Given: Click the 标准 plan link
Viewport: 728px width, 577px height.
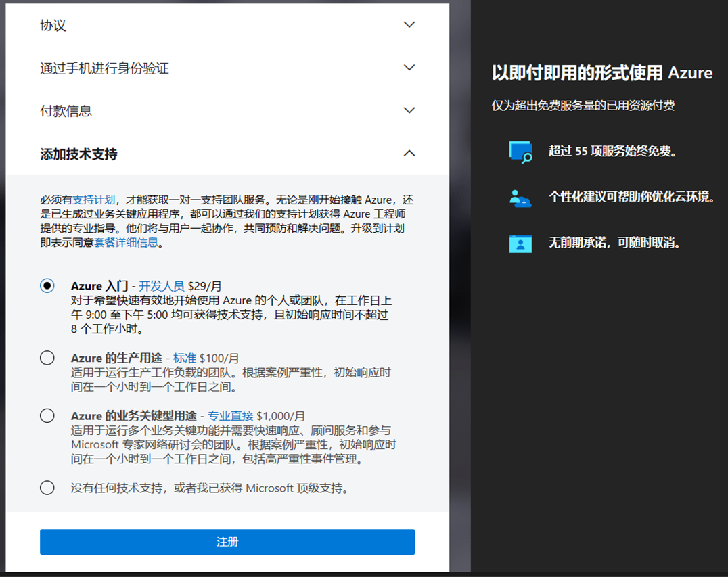Looking at the screenshot, I should 187,357.
